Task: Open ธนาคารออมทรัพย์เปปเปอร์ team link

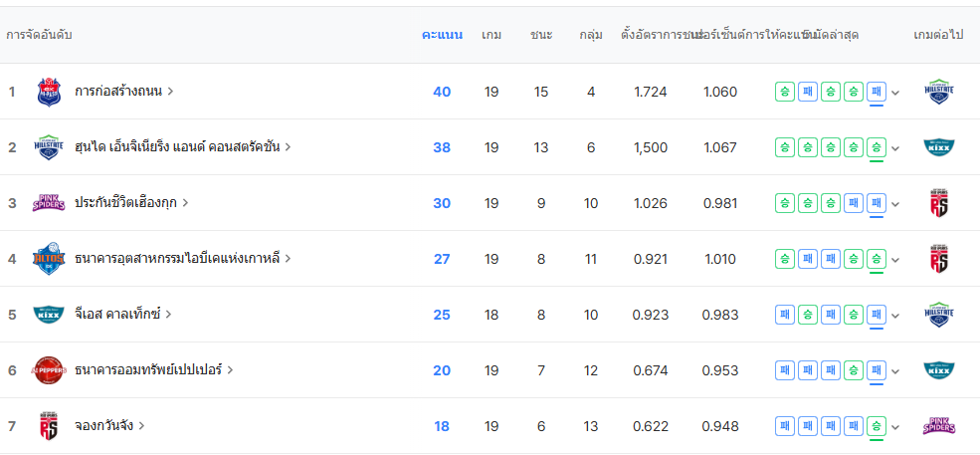Action: tap(153, 370)
